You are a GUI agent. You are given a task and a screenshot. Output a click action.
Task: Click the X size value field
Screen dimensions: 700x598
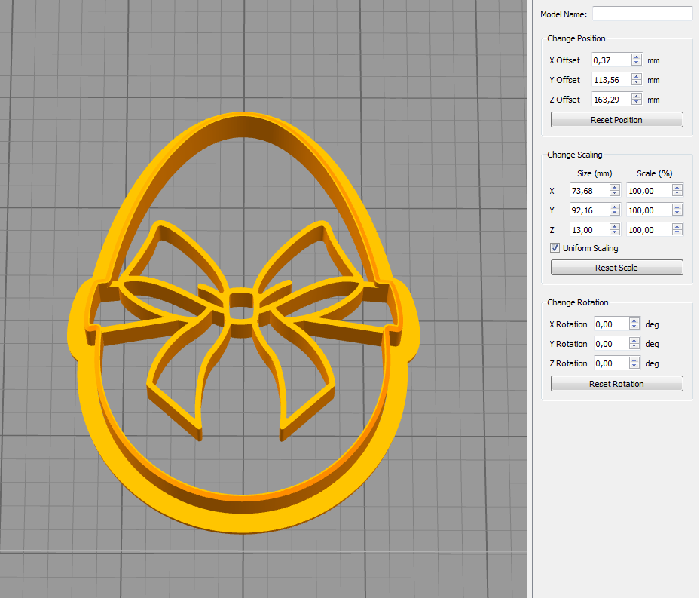[588, 191]
